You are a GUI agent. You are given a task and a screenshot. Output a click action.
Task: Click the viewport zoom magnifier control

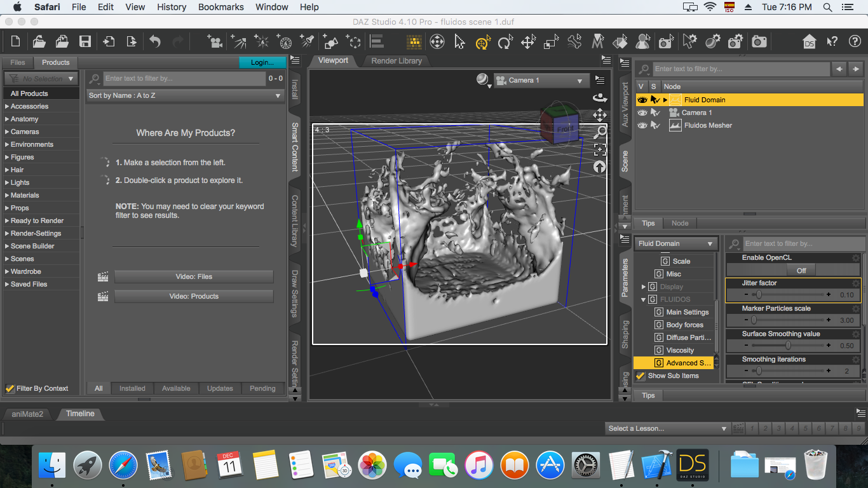599,132
